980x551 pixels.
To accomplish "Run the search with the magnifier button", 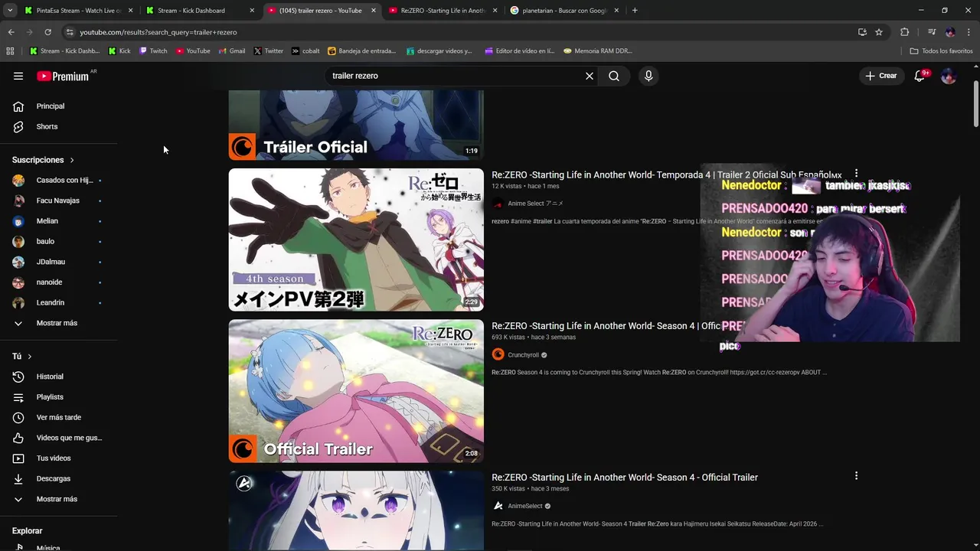I will pyautogui.click(x=614, y=76).
